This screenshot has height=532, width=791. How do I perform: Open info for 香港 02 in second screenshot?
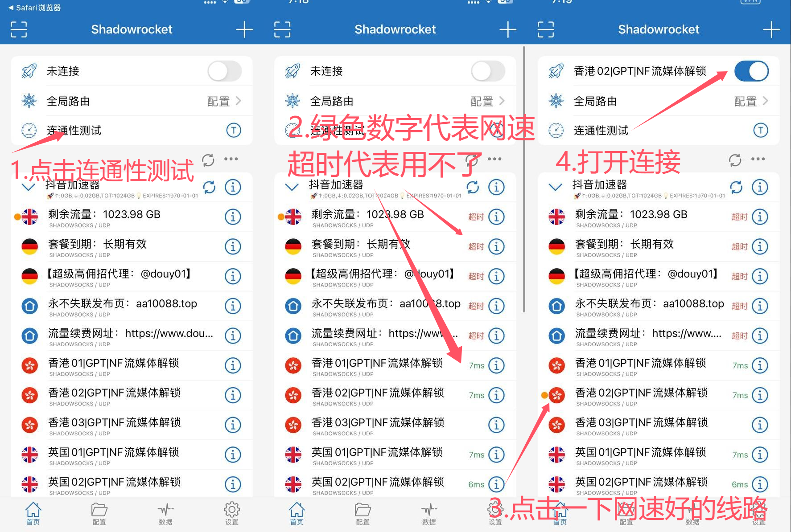coord(496,395)
